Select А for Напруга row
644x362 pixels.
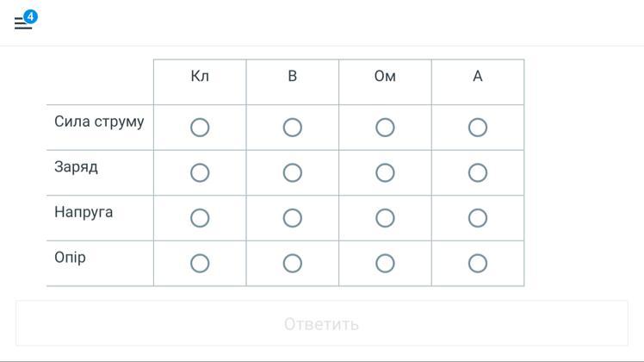[478, 218]
